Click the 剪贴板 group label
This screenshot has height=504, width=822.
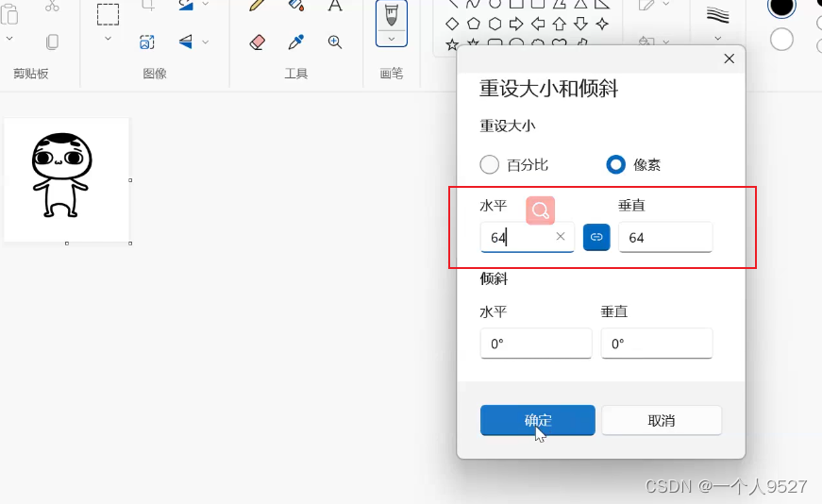31,74
